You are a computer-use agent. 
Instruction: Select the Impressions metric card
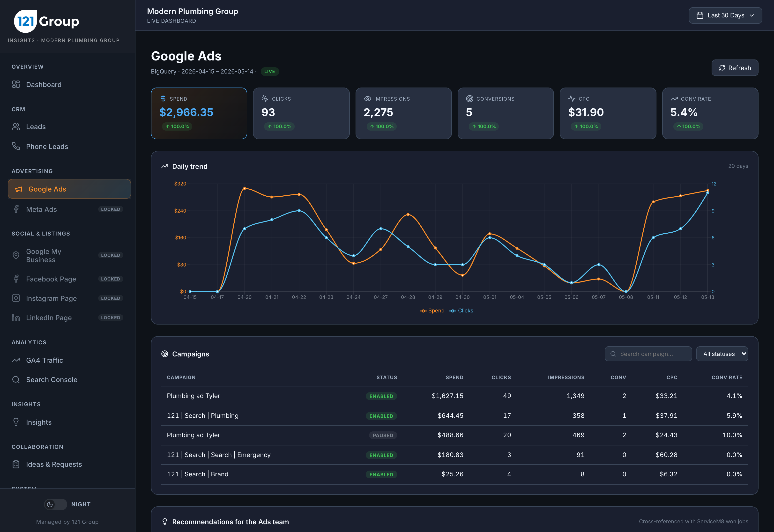click(403, 113)
